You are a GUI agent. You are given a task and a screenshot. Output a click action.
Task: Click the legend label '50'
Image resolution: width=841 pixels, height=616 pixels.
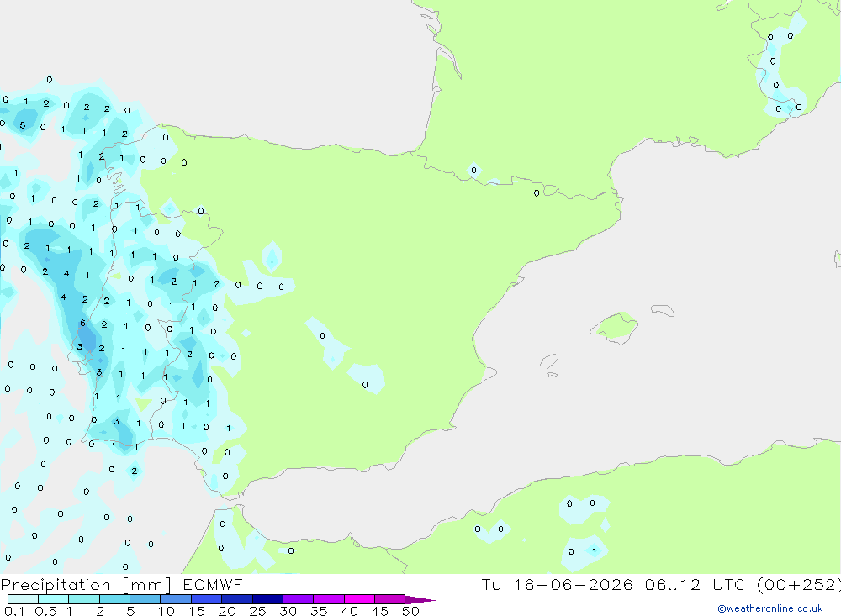pyautogui.click(x=410, y=611)
